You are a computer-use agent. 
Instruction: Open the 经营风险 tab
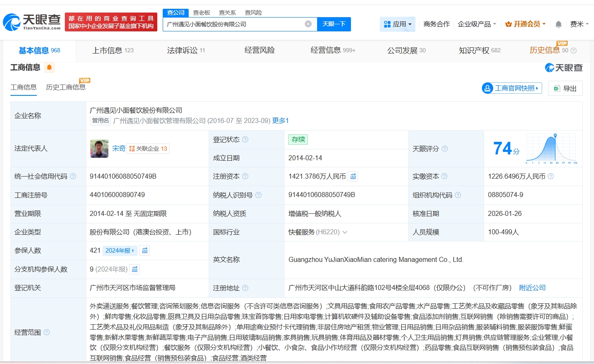(x=259, y=51)
